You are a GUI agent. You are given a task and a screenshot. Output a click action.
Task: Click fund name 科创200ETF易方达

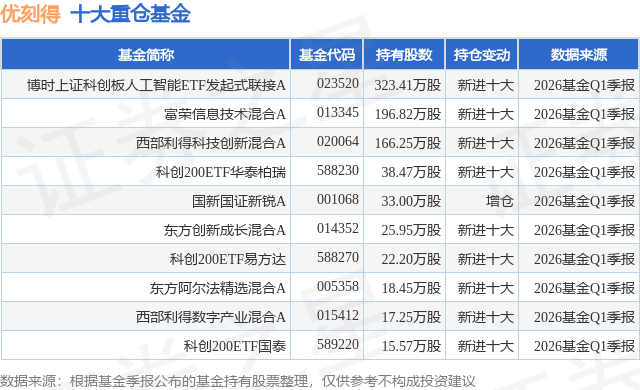pyautogui.click(x=228, y=259)
